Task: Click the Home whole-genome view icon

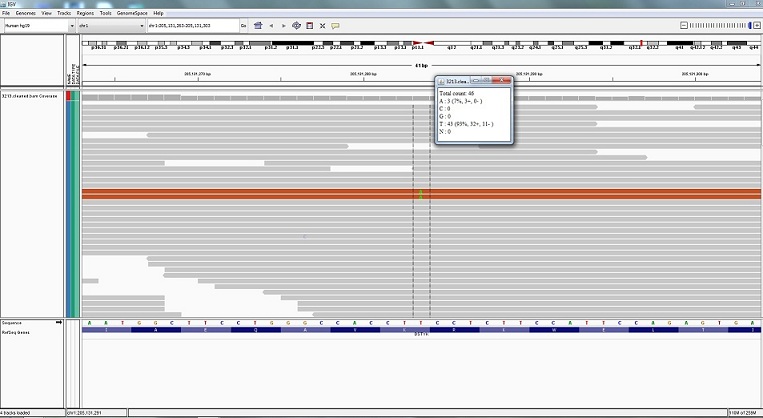Action: tap(258, 25)
